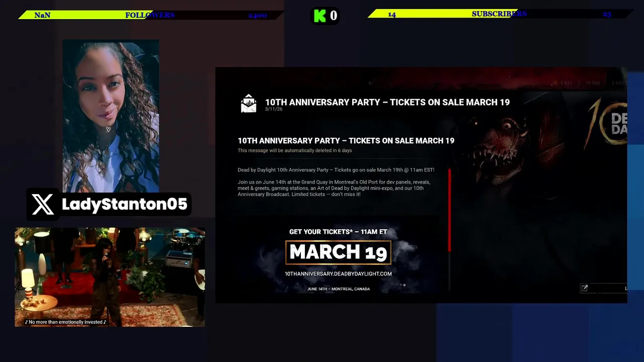644x362 pixels.
Task: Click the Kick logo icon in top bar
Action: pos(319,16)
